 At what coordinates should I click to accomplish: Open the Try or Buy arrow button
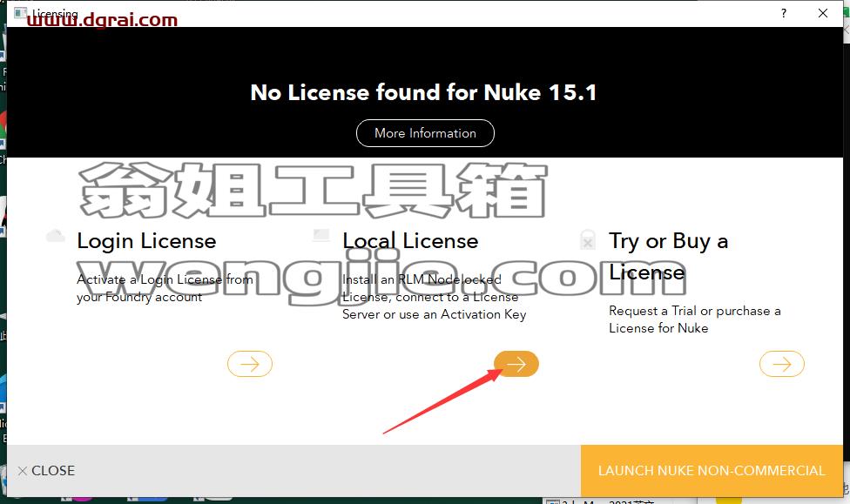click(782, 364)
